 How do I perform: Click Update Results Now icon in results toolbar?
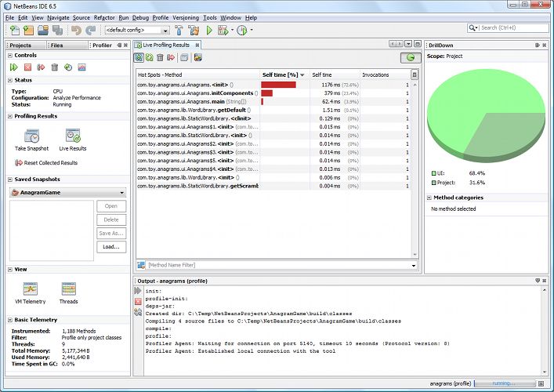(150, 57)
